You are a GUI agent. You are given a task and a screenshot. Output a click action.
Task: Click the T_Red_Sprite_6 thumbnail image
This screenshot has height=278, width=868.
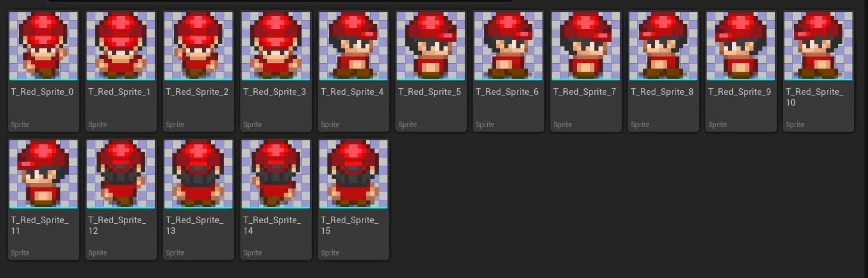coord(509,45)
